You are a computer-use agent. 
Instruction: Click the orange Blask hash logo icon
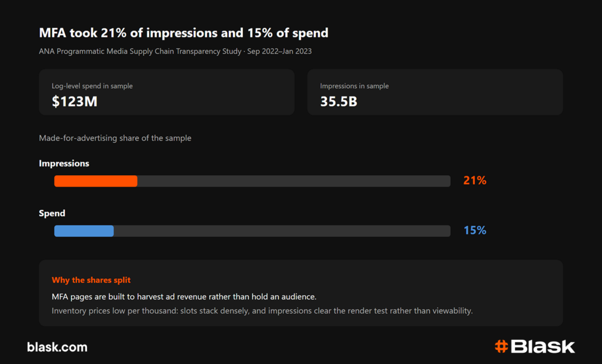[x=501, y=346]
